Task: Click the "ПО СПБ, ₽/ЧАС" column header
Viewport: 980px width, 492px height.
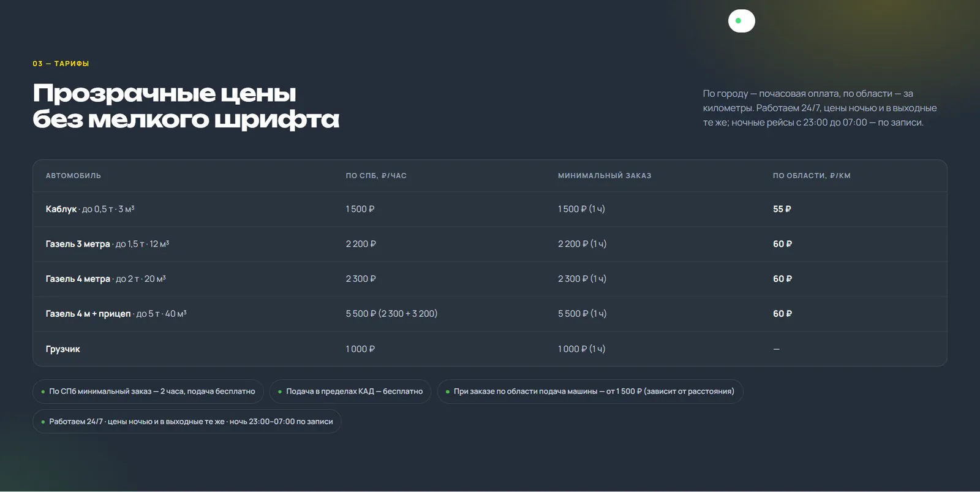Action: click(376, 176)
